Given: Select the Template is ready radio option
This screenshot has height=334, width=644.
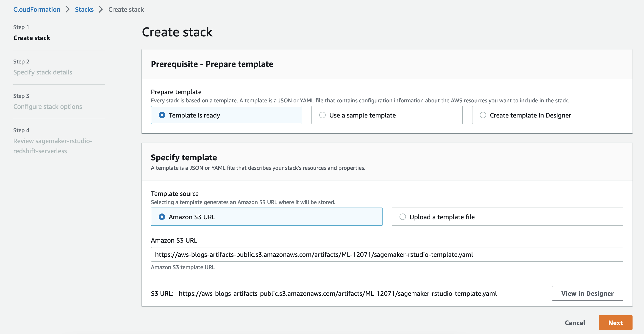Looking at the screenshot, I should click(x=162, y=115).
